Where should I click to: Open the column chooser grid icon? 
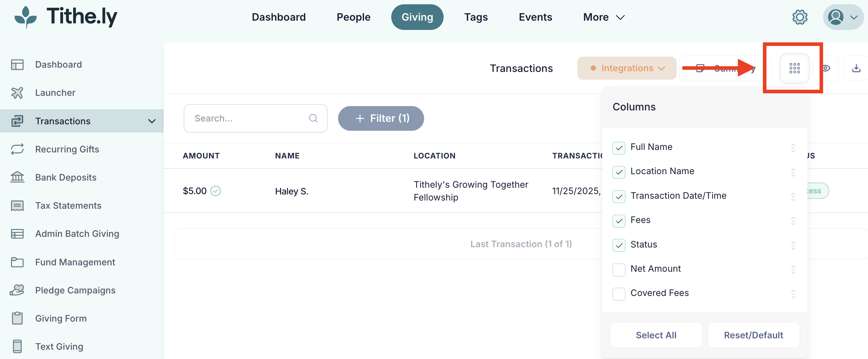coord(794,68)
